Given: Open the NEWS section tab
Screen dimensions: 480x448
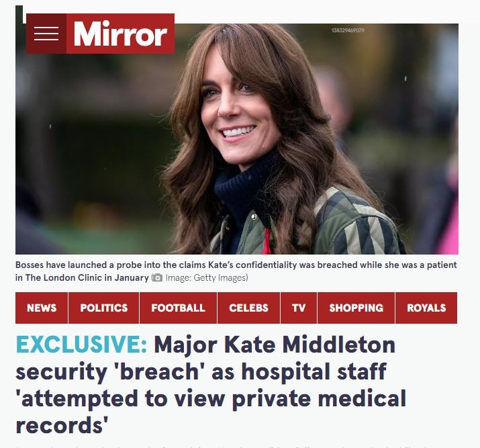Looking at the screenshot, I should tap(42, 308).
